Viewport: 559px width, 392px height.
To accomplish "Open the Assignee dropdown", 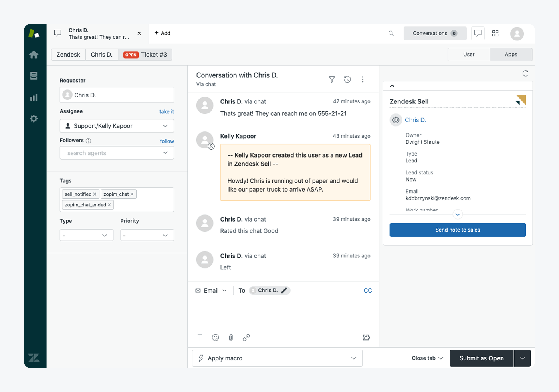I will (x=117, y=126).
